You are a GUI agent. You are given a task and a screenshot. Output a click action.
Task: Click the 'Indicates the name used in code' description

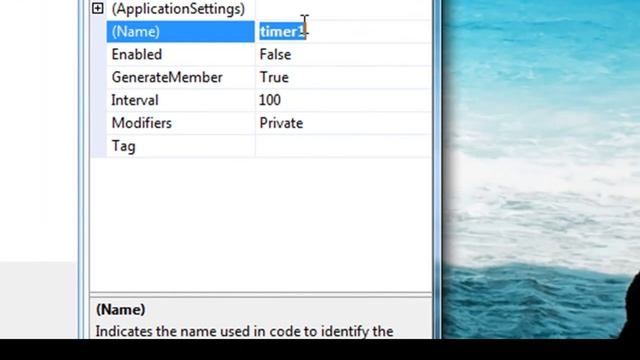pos(244,331)
